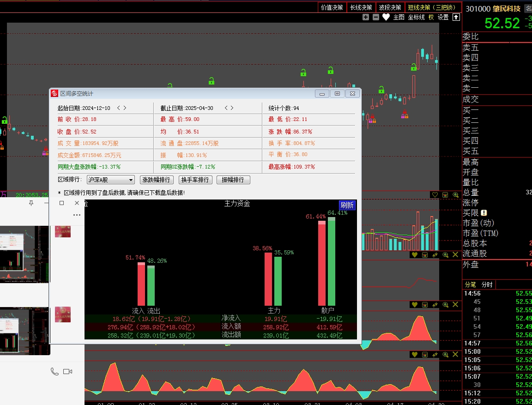The image size is (532, 405).
Task: Click magnifier icon above first red area indicator
Action: coord(445,305)
